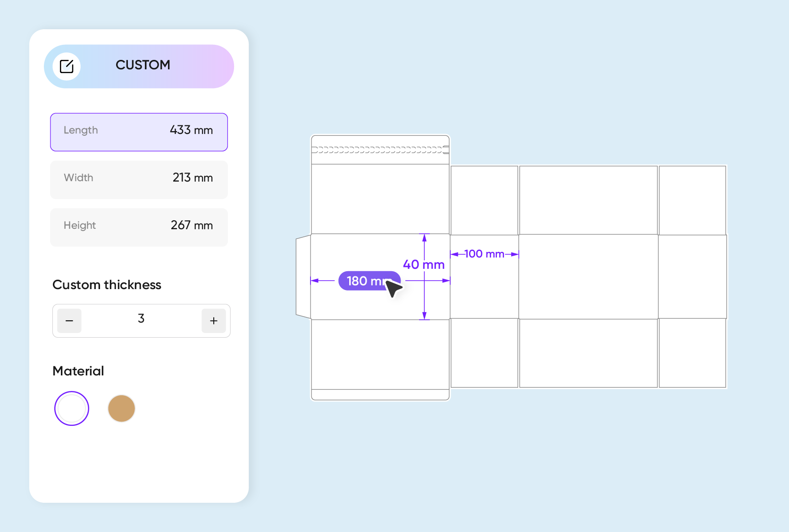Click the 100 mm dimension label
Screen dimensions: 789x532
(x=485, y=254)
